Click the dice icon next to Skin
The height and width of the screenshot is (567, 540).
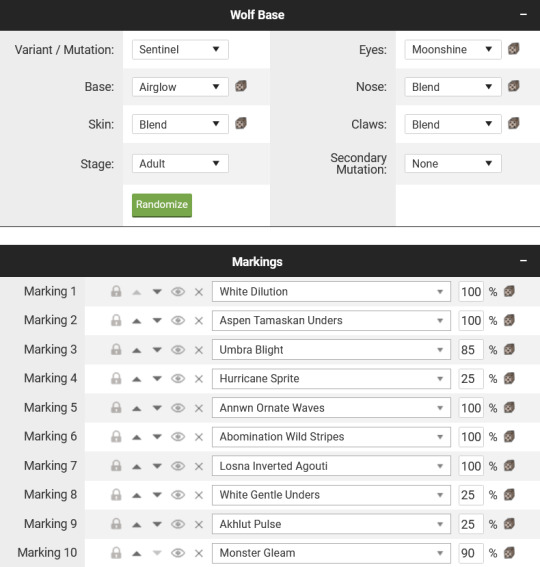click(x=241, y=124)
